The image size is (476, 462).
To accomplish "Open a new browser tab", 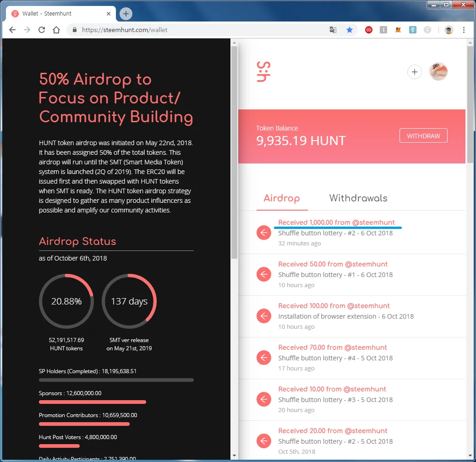I will [126, 14].
